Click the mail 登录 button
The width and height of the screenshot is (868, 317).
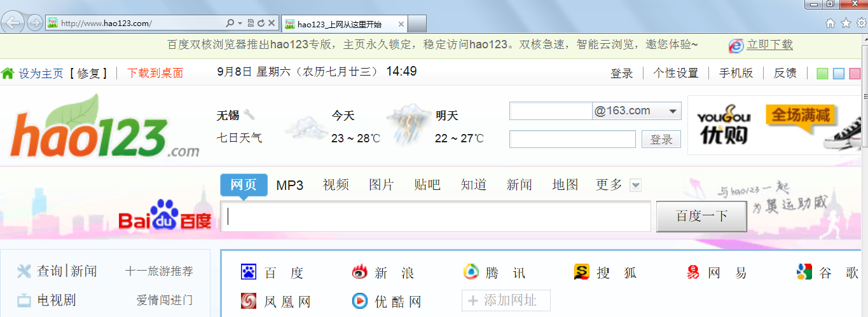point(661,139)
